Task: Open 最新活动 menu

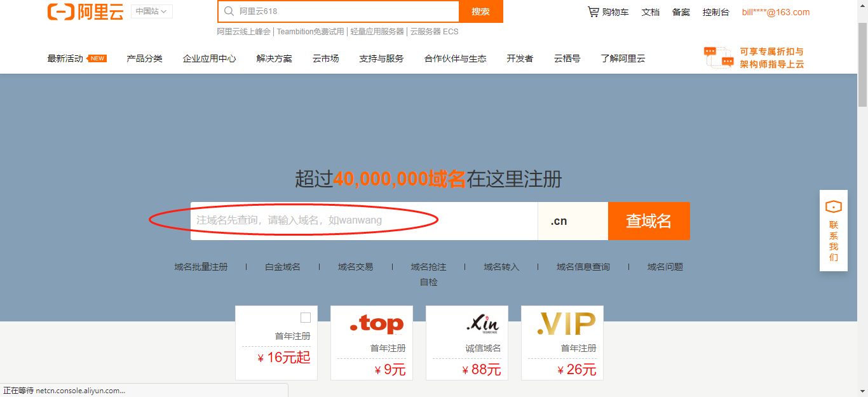Action: pyautogui.click(x=65, y=58)
